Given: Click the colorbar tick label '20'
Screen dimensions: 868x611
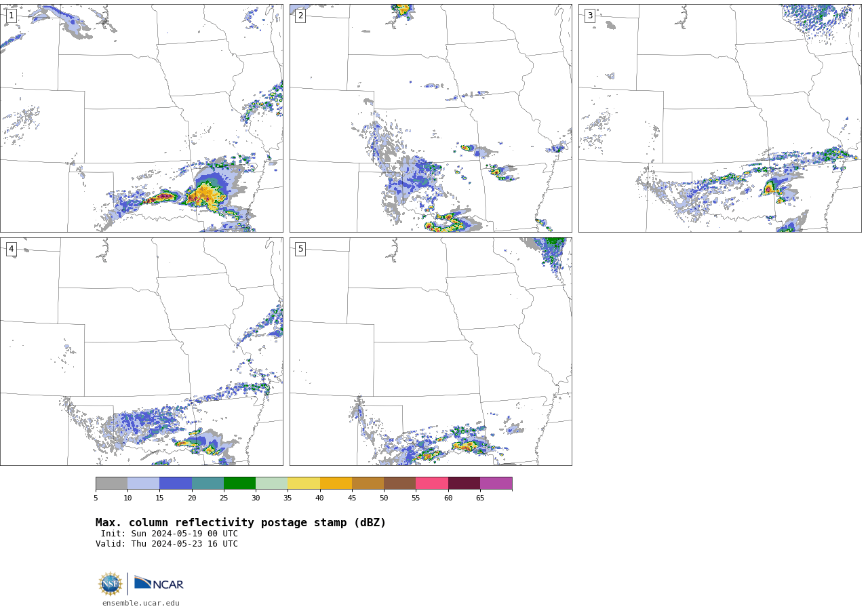Looking at the screenshot, I should tap(192, 498).
